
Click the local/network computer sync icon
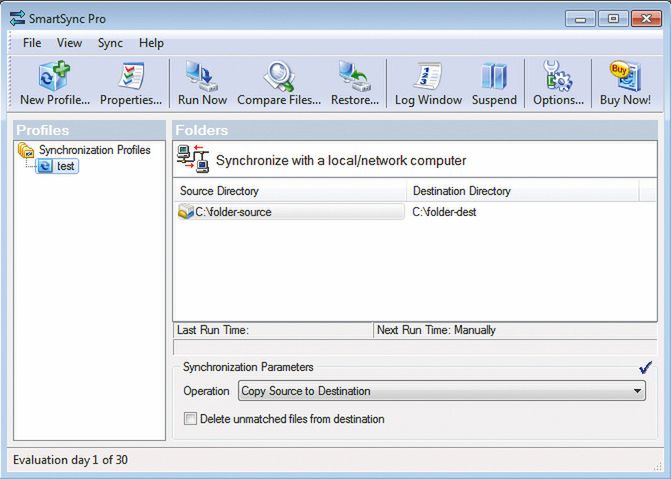(x=193, y=159)
